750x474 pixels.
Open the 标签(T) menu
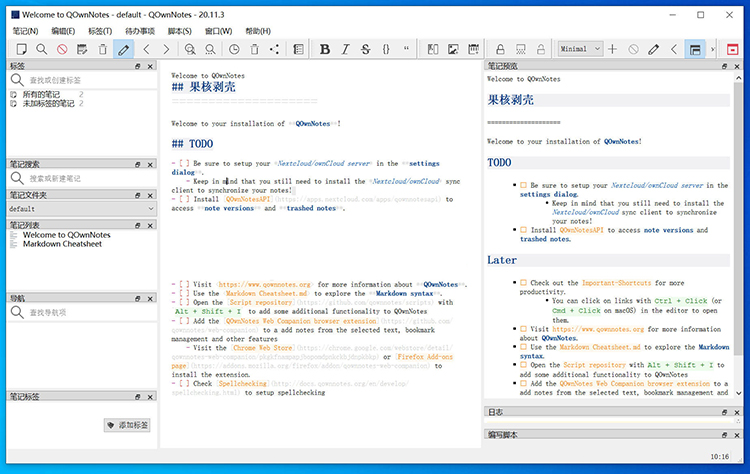(x=100, y=31)
